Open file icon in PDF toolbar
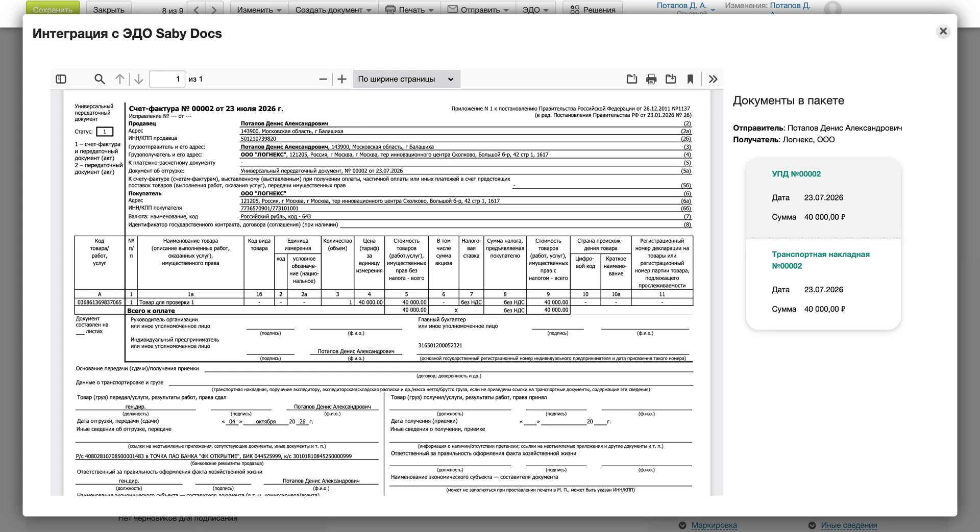 [x=632, y=79]
